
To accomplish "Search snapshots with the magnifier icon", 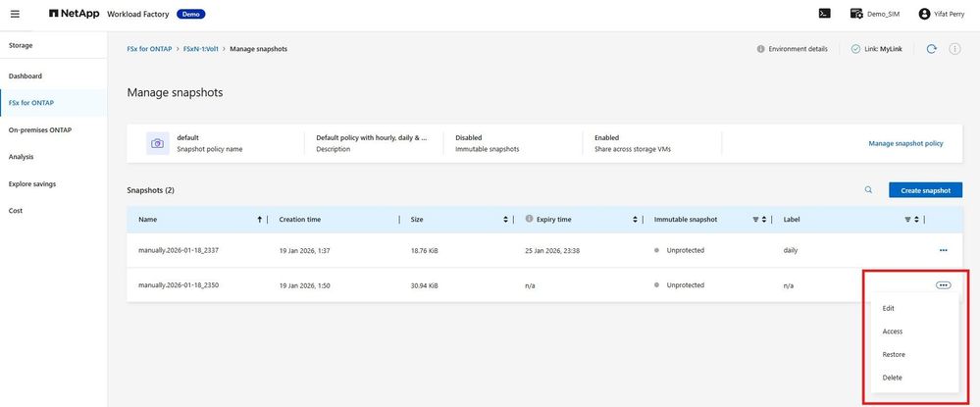I will tap(868, 190).
